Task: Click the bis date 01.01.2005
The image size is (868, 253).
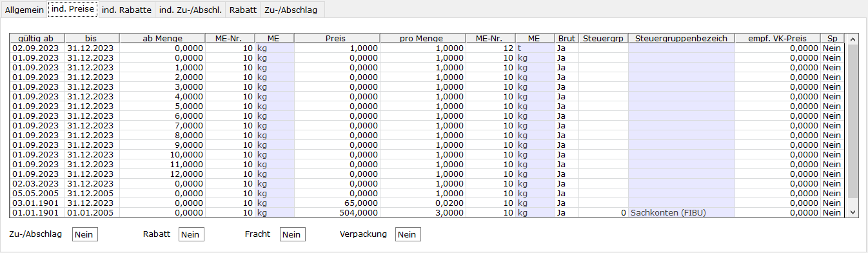Action: 92,212
